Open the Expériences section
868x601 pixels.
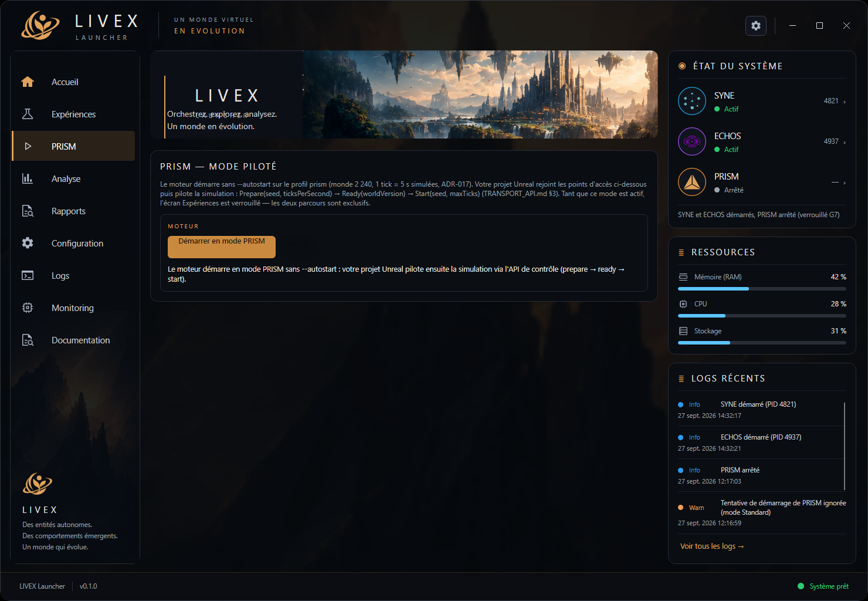pyautogui.click(x=73, y=114)
